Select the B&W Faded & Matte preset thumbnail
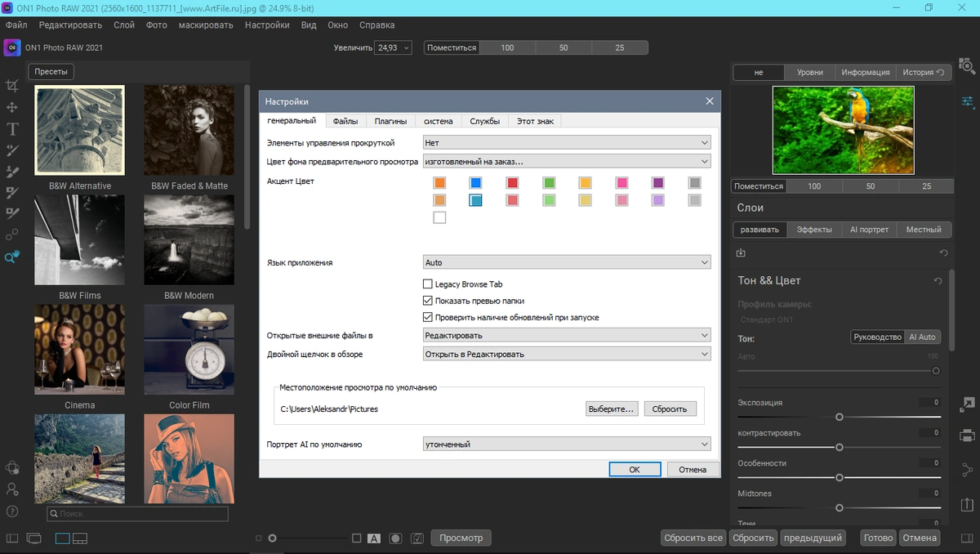The height and width of the screenshot is (554, 980). (x=189, y=130)
